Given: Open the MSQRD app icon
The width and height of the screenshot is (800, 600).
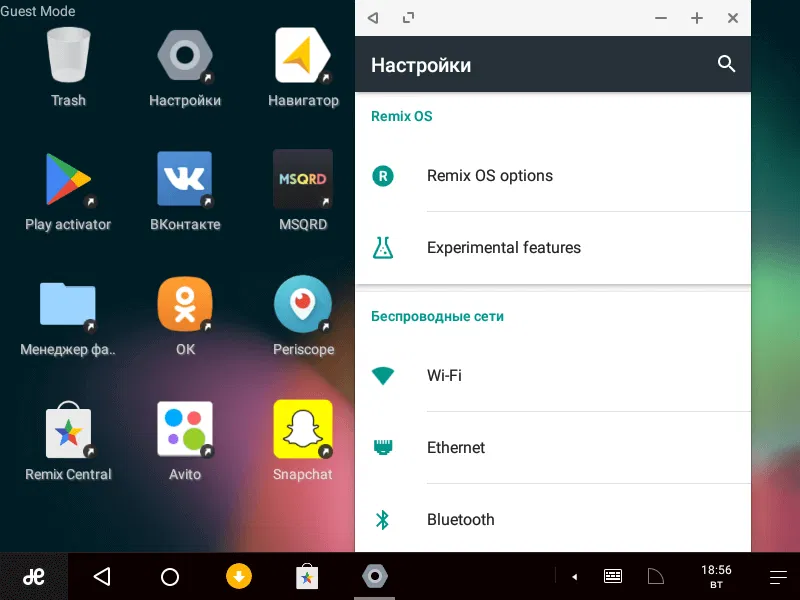Looking at the screenshot, I should 303,179.
